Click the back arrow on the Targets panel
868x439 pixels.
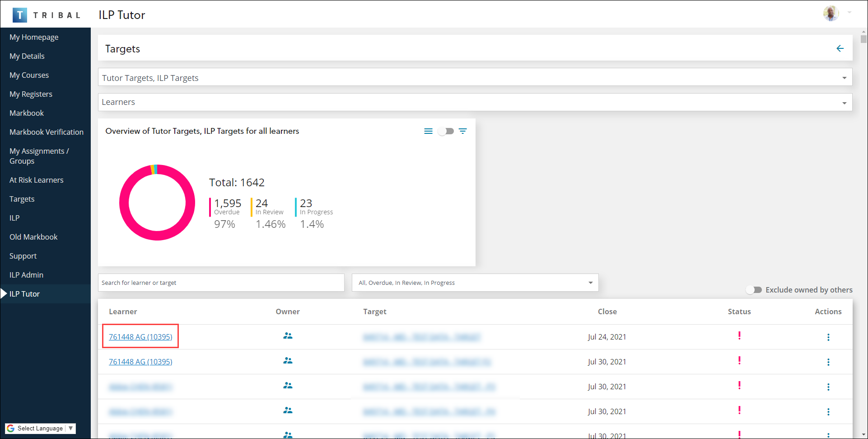840,48
